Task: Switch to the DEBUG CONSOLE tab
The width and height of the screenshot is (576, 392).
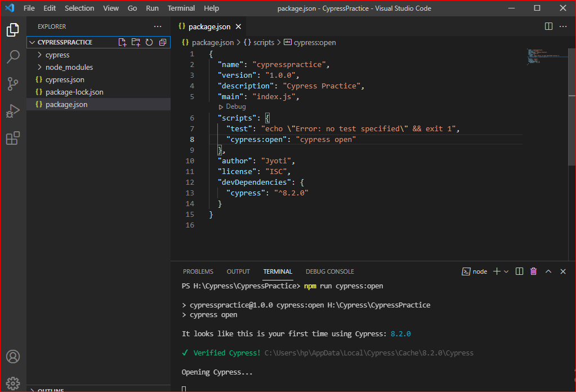Action: pyautogui.click(x=330, y=271)
